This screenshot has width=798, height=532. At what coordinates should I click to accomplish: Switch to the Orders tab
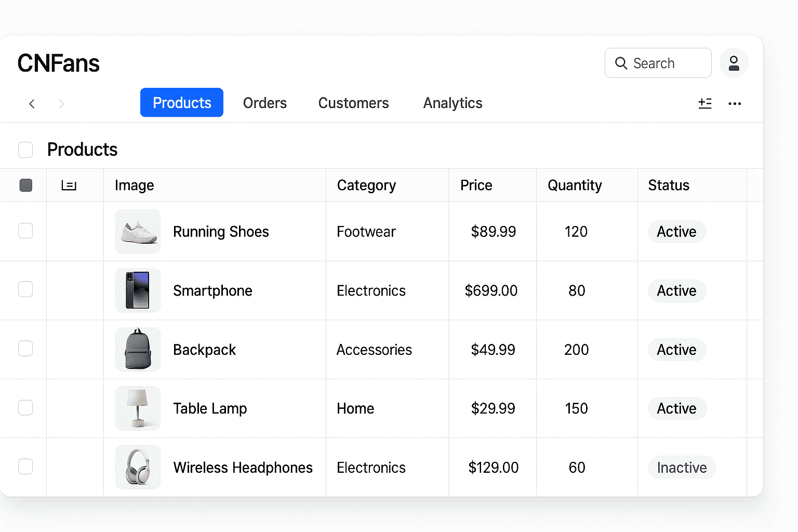pos(264,103)
